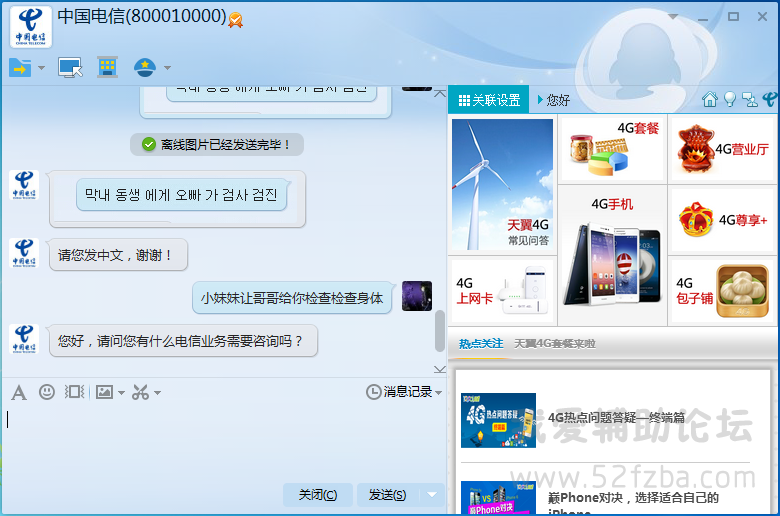The height and width of the screenshot is (516, 780).
Task: Open the 巅Phone对决 article link
Action: [633, 503]
